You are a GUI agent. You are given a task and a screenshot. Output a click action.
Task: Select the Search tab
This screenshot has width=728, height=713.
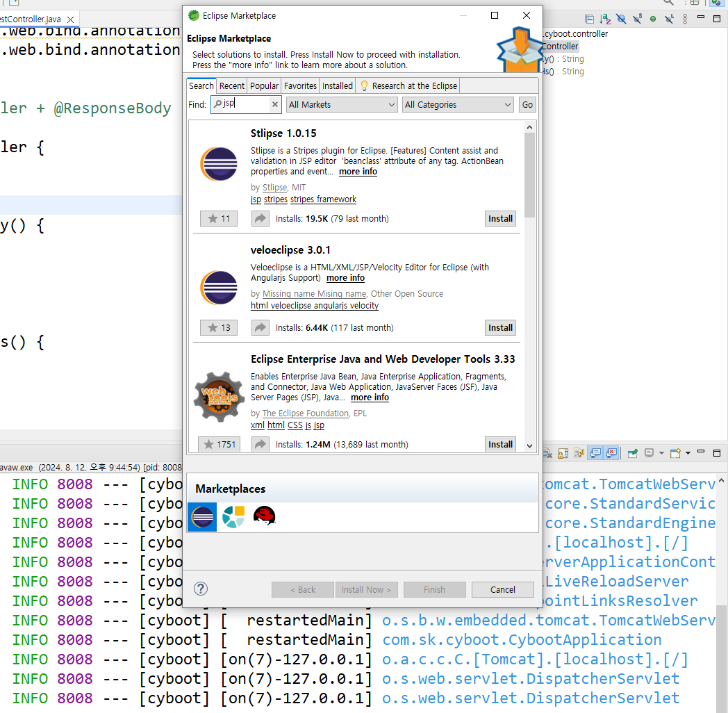(201, 86)
